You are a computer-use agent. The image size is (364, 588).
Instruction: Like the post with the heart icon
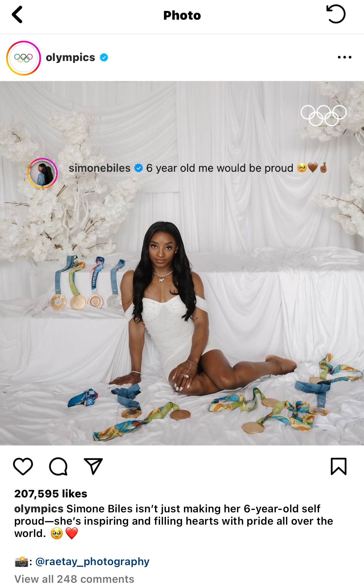[23, 466]
